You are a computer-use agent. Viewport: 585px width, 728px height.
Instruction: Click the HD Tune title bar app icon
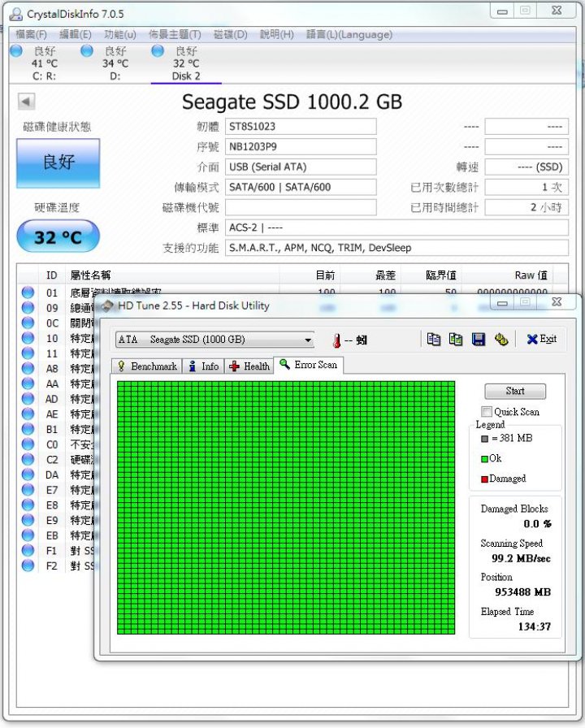pos(108,305)
